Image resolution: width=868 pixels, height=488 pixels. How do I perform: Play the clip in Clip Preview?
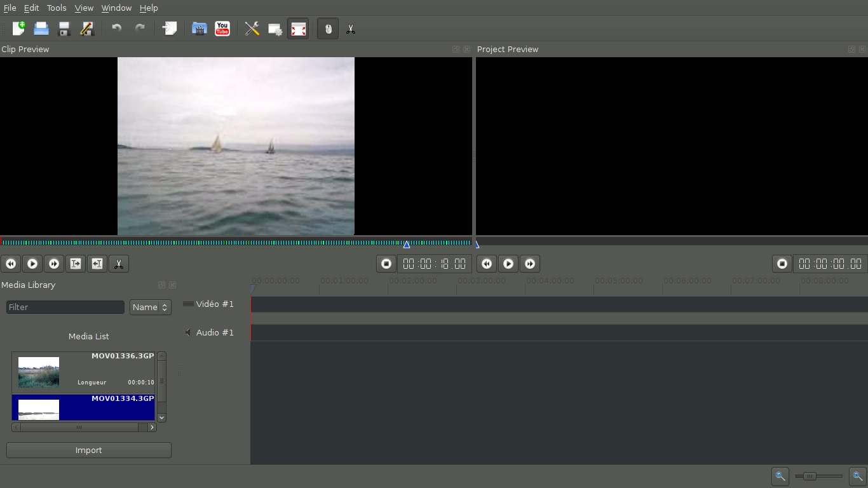tap(32, 264)
